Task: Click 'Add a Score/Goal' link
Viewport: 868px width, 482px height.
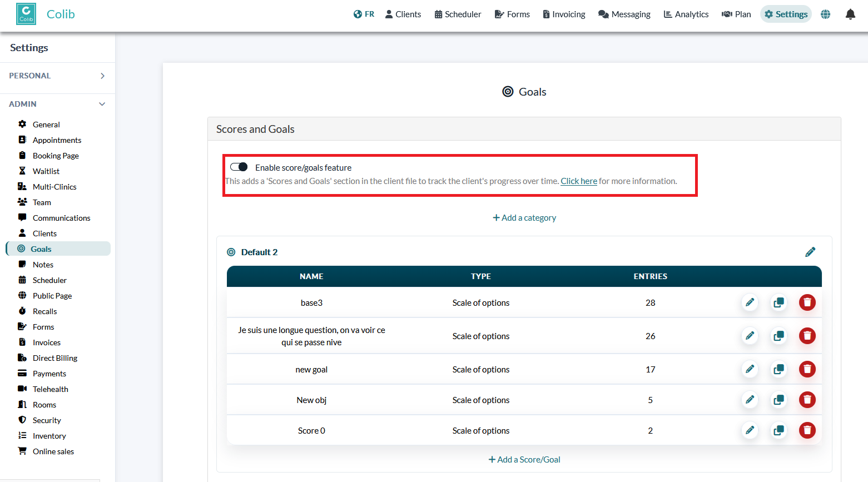Action: tap(524, 460)
